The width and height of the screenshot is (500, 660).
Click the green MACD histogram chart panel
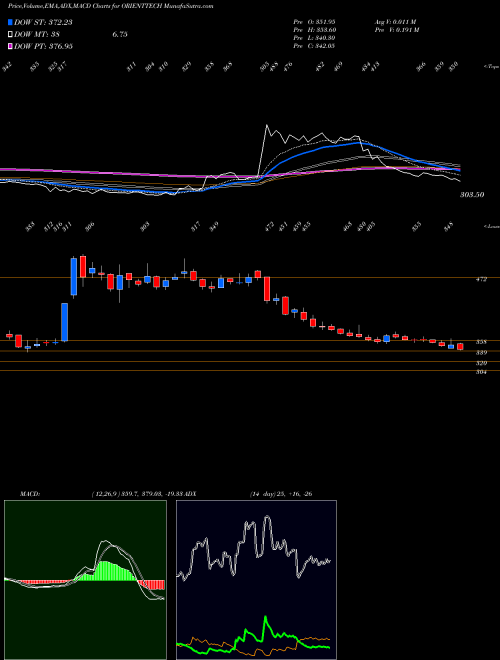point(85,580)
